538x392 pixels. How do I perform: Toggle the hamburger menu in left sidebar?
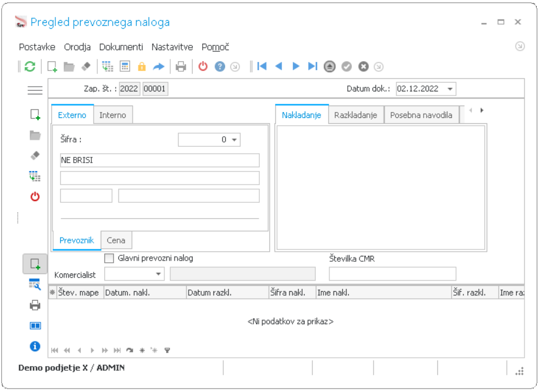coord(35,90)
